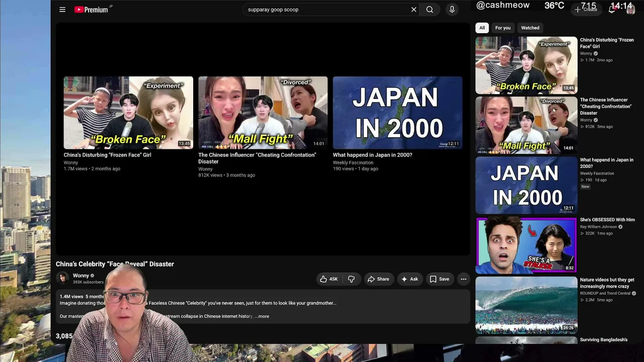The width and height of the screenshot is (644, 362).
Task: Like the video with 45K likes
Action: pos(329,279)
